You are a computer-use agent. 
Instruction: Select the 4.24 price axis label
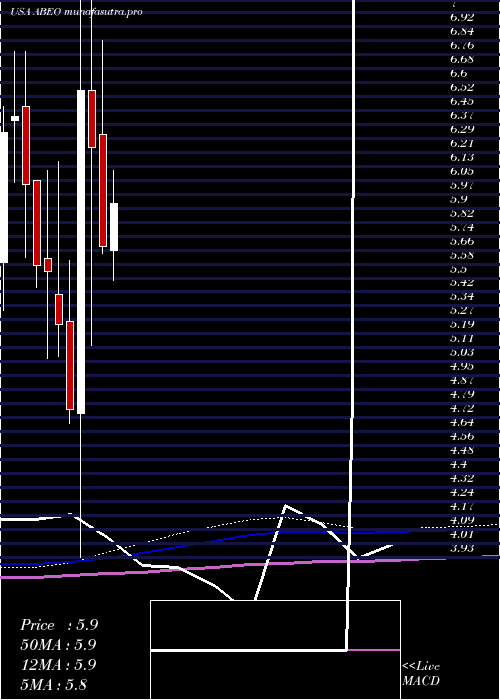(x=462, y=492)
